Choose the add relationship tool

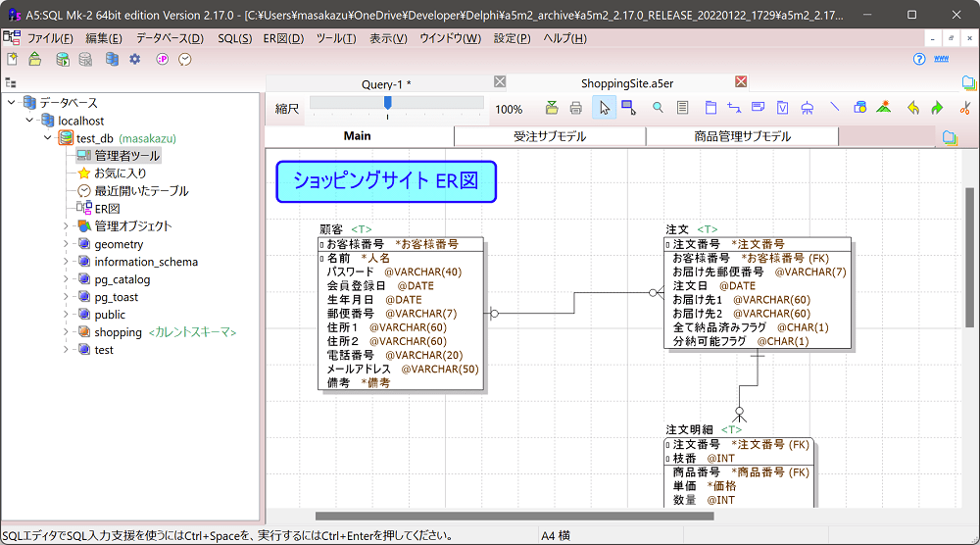[734, 108]
